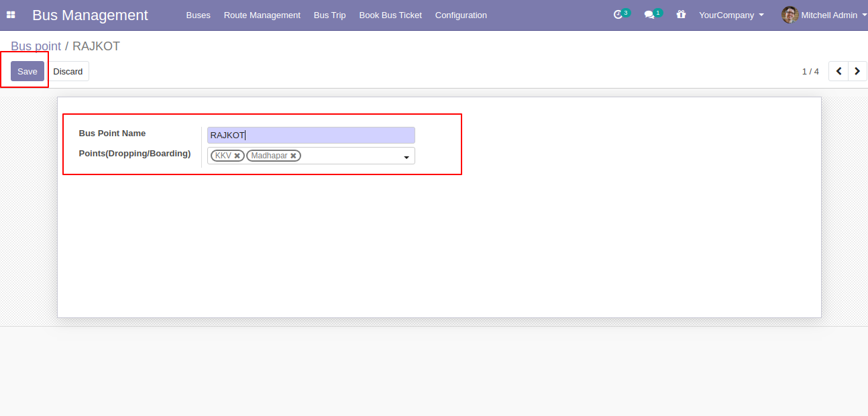Click the 1 / 4 pager counter
868x416 pixels.
pyautogui.click(x=810, y=71)
